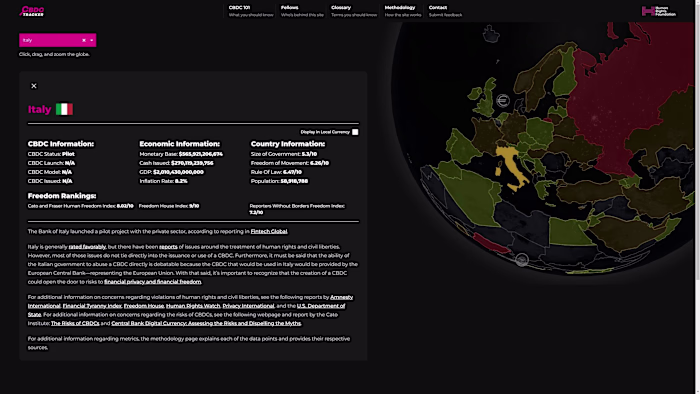Viewport: 700px width, 394px height.
Task: Click the 'GDP: $2,010,430,000,000' value
Action: [179, 172]
